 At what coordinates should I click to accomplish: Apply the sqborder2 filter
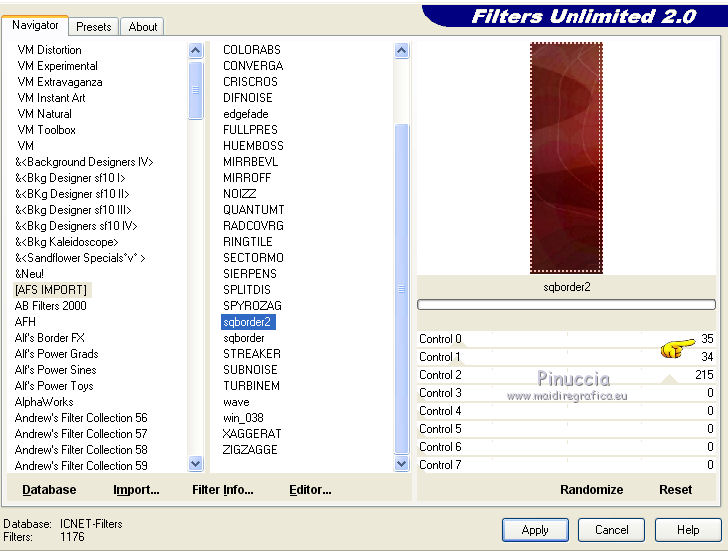[535, 530]
